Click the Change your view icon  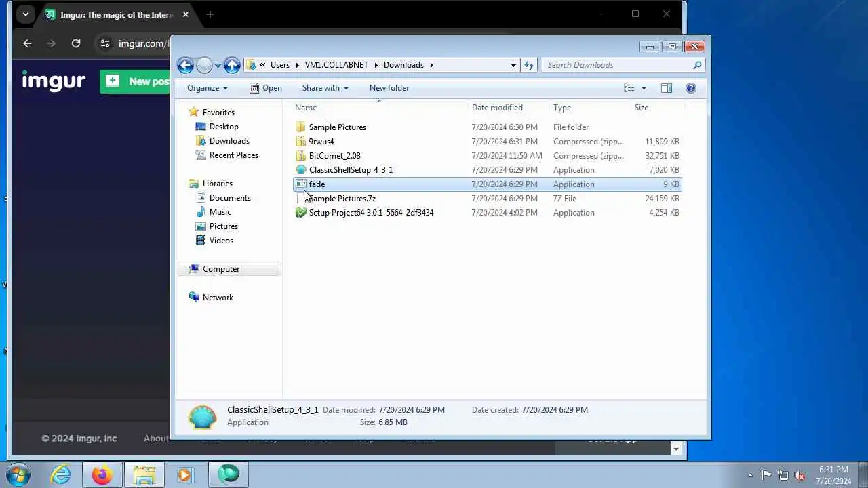coord(629,88)
